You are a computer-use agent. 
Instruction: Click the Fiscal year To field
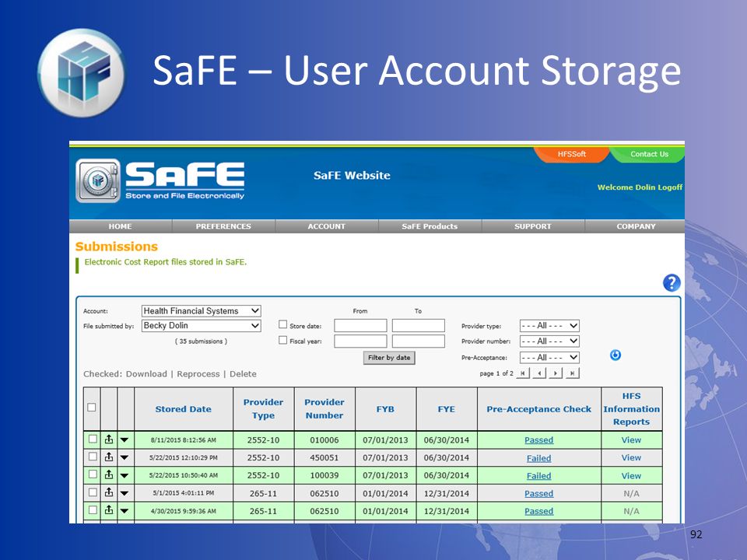pyautogui.click(x=419, y=341)
